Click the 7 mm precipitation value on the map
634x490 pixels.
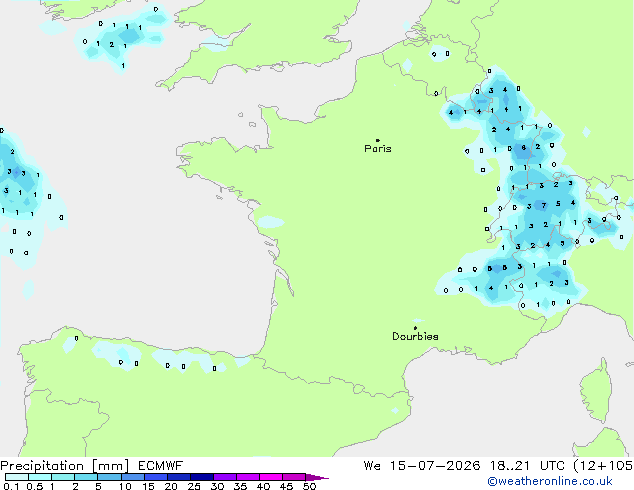pyautogui.click(x=544, y=205)
